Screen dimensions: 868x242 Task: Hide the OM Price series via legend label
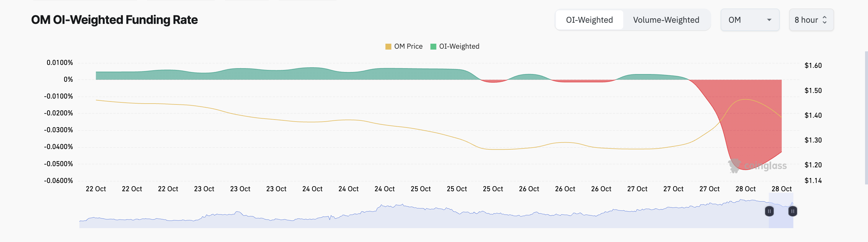tap(408, 47)
